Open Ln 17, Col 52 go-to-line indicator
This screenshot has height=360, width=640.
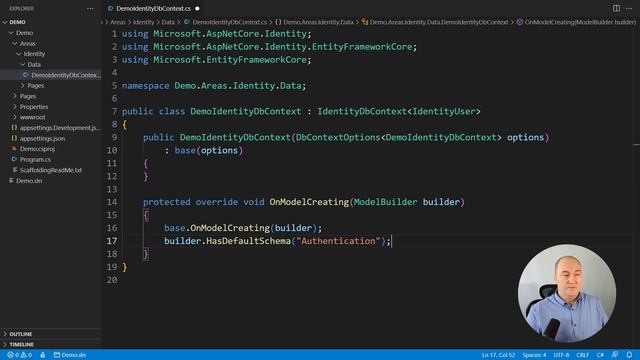click(498, 355)
